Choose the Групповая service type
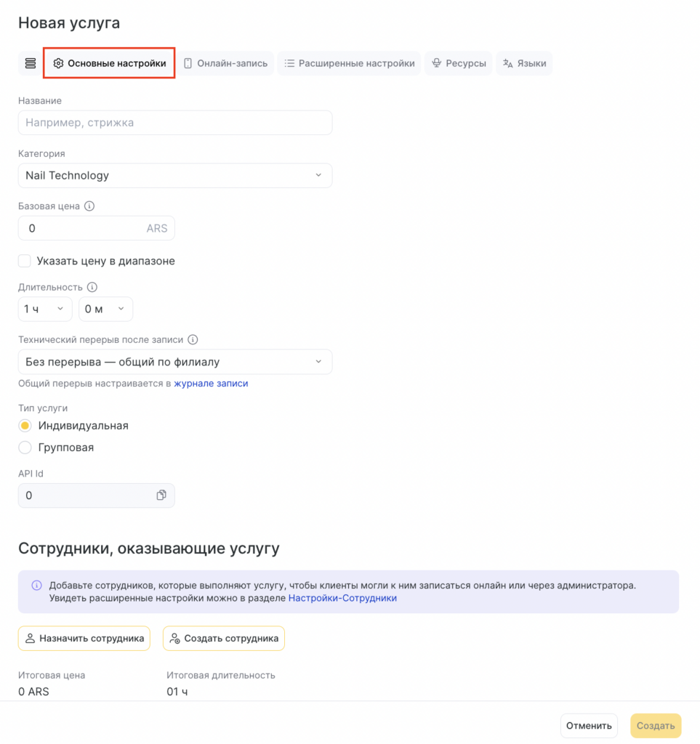The image size is (700, 744). (25, 448)
